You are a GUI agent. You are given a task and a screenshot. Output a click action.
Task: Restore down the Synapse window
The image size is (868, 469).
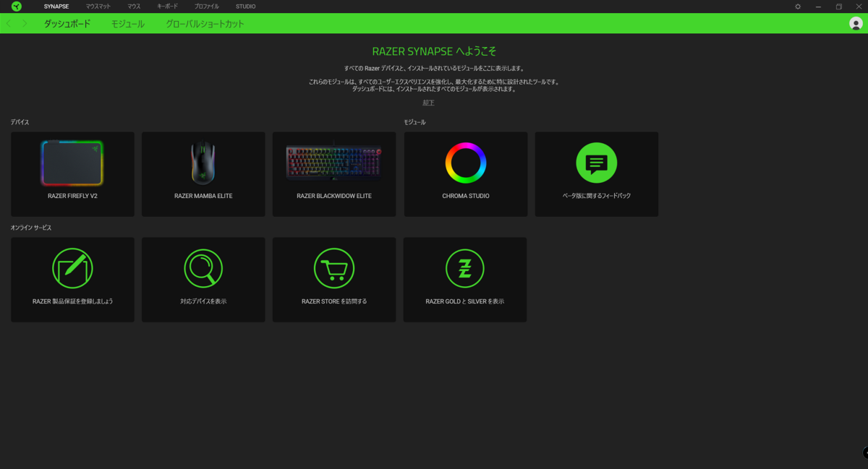pyautogui.click(x=839, y=7)
